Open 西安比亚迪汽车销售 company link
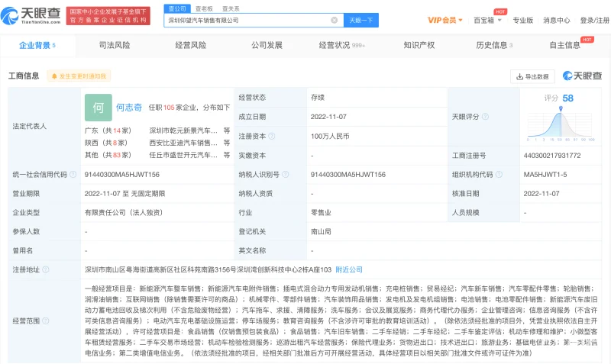The height and width of the screenshot is (364, 611). 183,143
